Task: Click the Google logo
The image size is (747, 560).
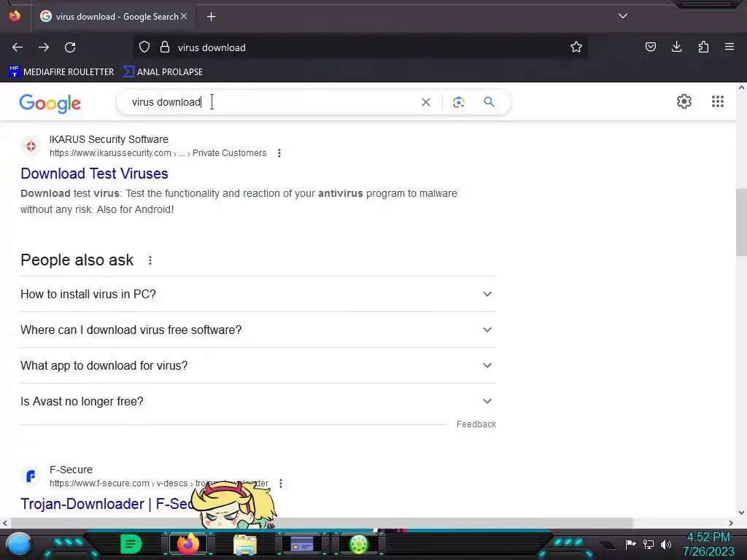Action: coord(50,104)
